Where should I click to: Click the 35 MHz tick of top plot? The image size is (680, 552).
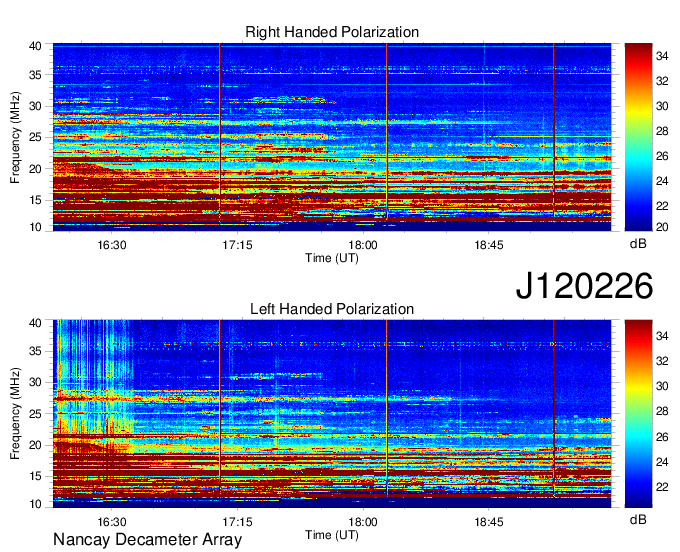coord(36,75)
